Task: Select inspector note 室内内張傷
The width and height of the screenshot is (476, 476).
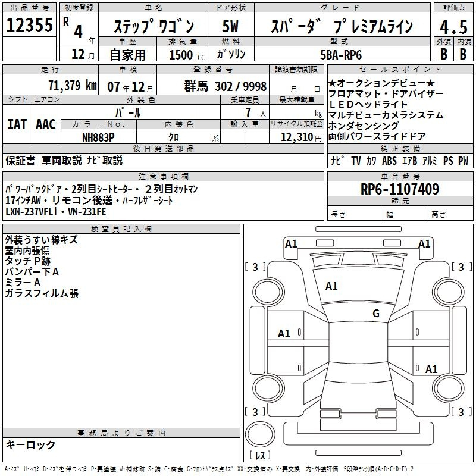Action: pos(27,250)
